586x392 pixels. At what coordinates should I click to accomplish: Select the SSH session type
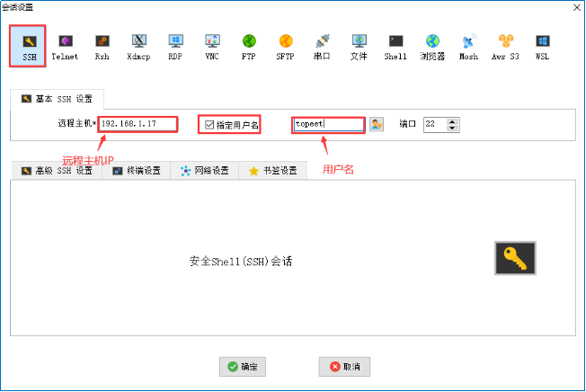[x=29, y=47]
